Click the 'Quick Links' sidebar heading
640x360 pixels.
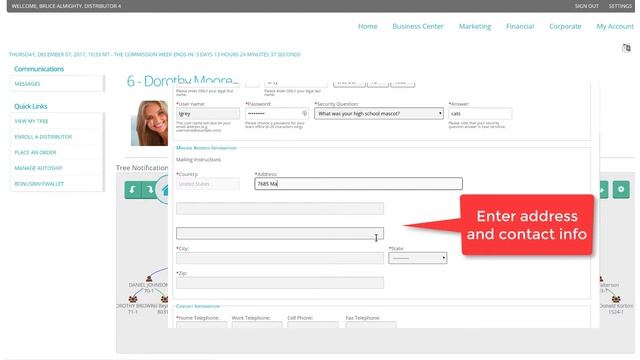tap(31, 107)
